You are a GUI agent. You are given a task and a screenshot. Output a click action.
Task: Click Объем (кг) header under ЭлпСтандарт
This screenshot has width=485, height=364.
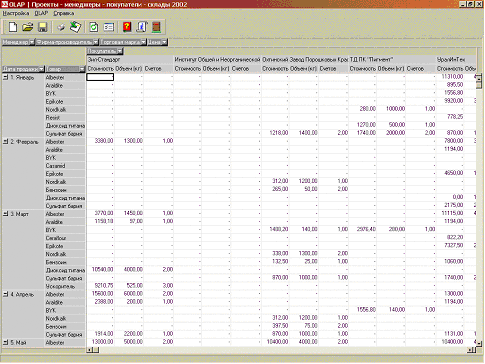pyautogui.click(x=129, y=69)
